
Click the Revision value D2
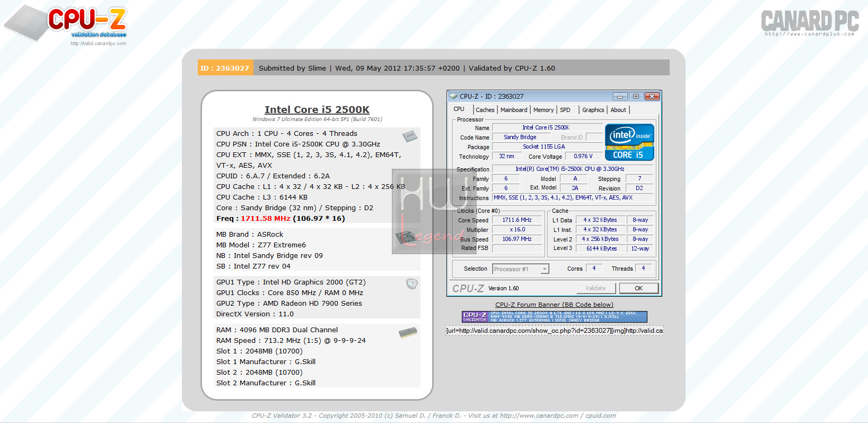pos(639,188)
